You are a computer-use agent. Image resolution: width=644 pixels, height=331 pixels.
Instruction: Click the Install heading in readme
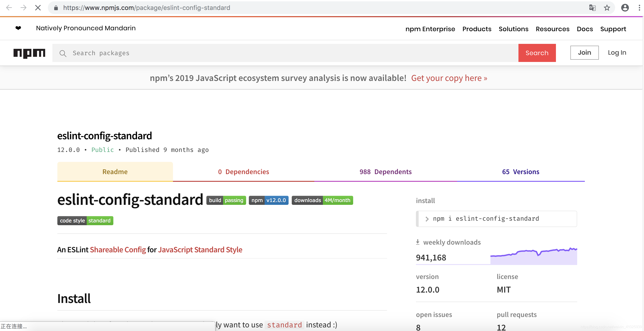(74, 298)
